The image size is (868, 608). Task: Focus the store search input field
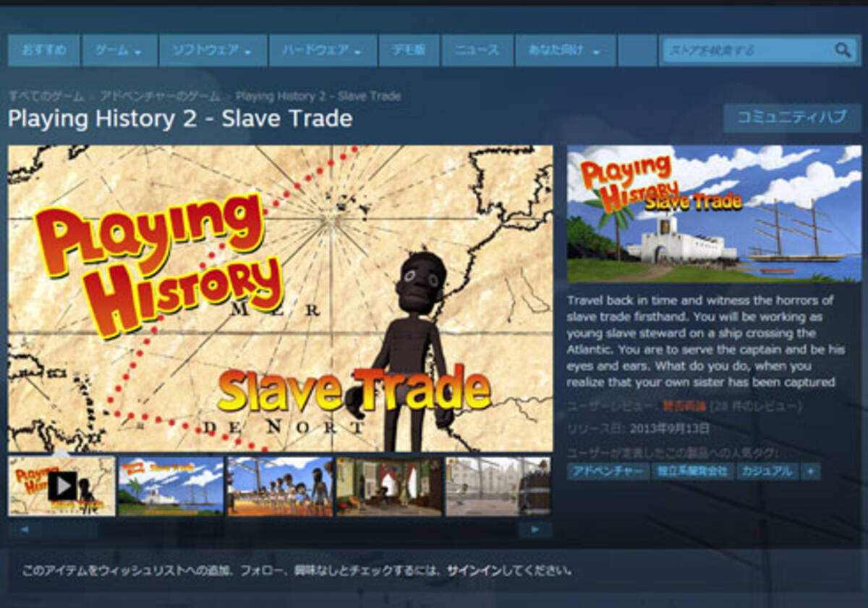click(x=747, y=50)
